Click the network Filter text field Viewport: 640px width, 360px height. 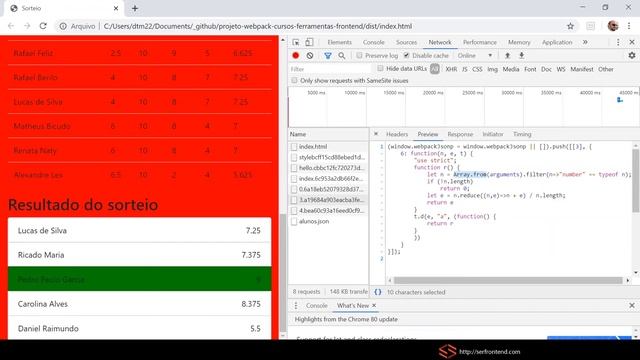tap(331, 69)
